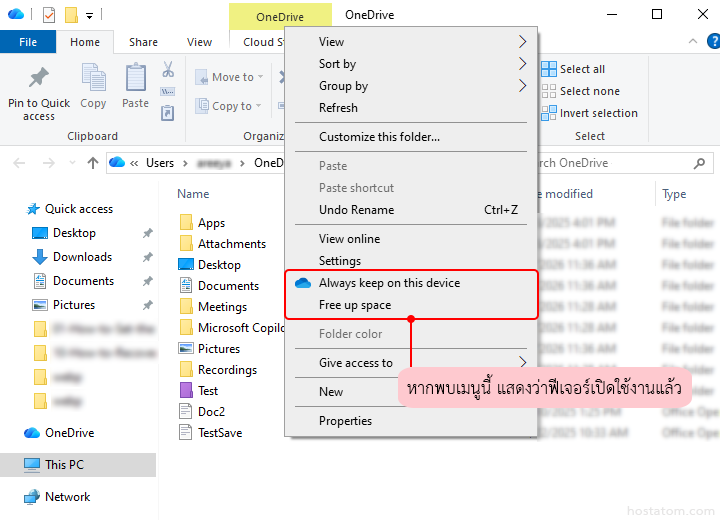Choose Refresh from context menu
This screenshot has width=720, height=520.
click(411, 108)
